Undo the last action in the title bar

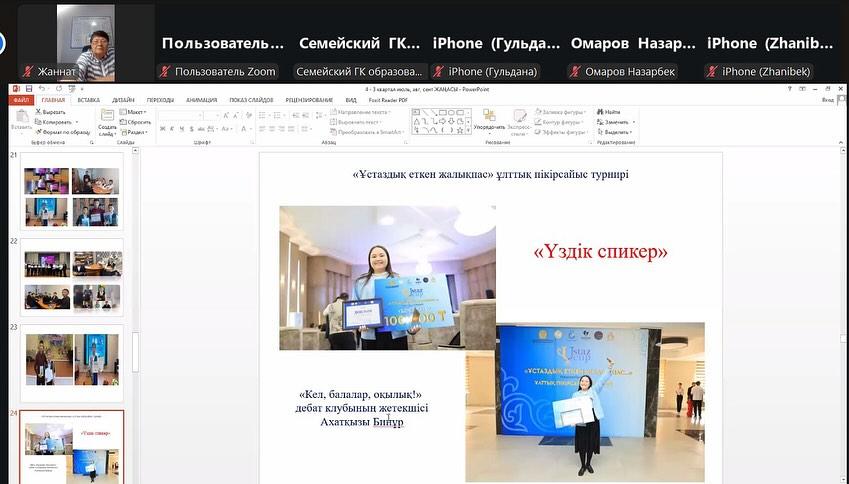[x=42, y=89]
